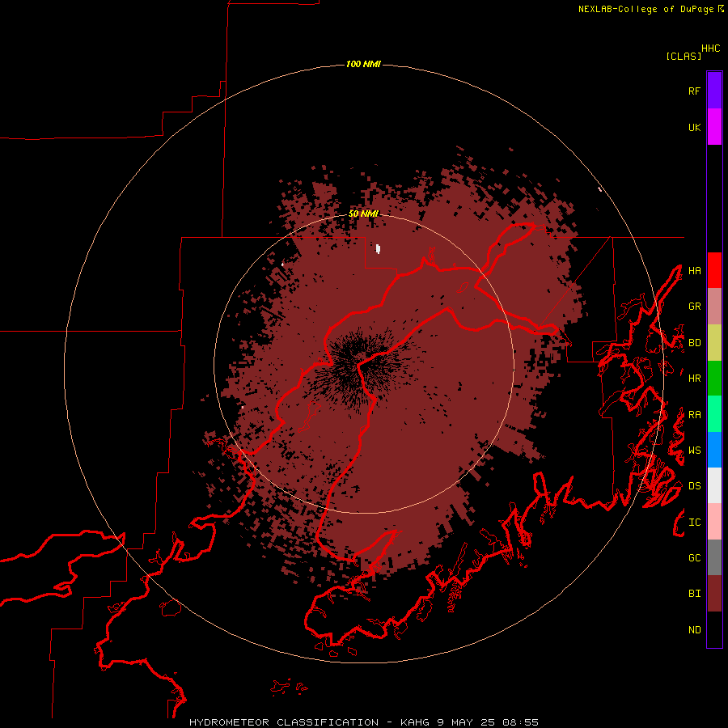728x728 pixels.
Task: Click the RF purple legend swatch
Action: coord(714,91)
